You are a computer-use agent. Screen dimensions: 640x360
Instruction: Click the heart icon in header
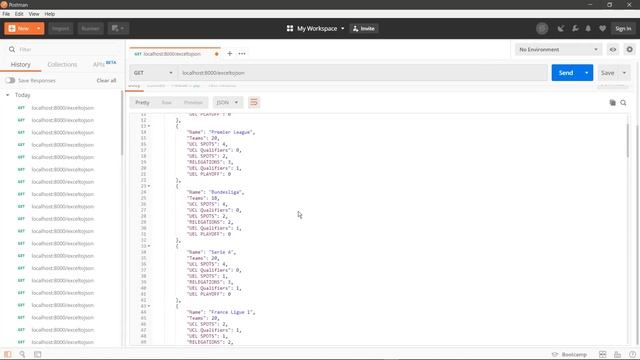point(602,29)
